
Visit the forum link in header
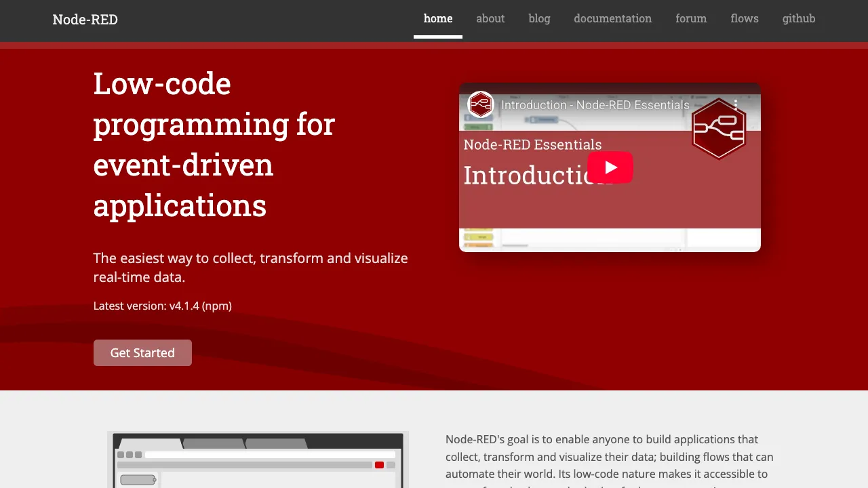691,19
